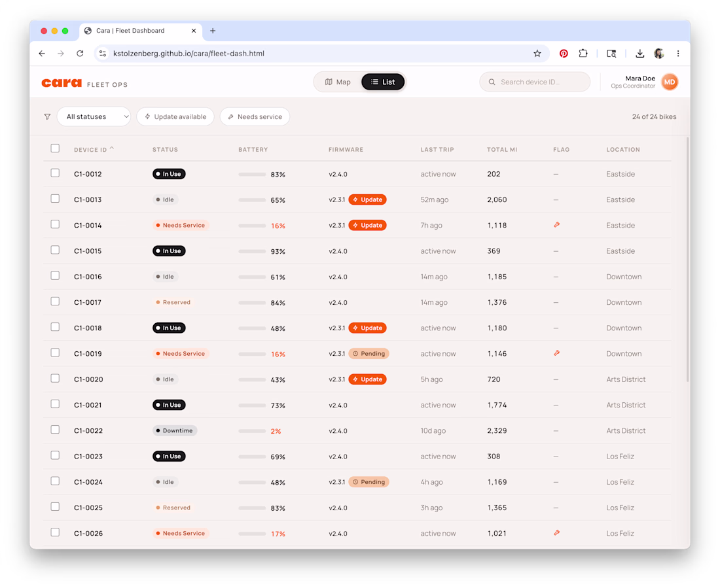Click battery bar for C1-0022
The image size is (720, 588).
(252, 431)
